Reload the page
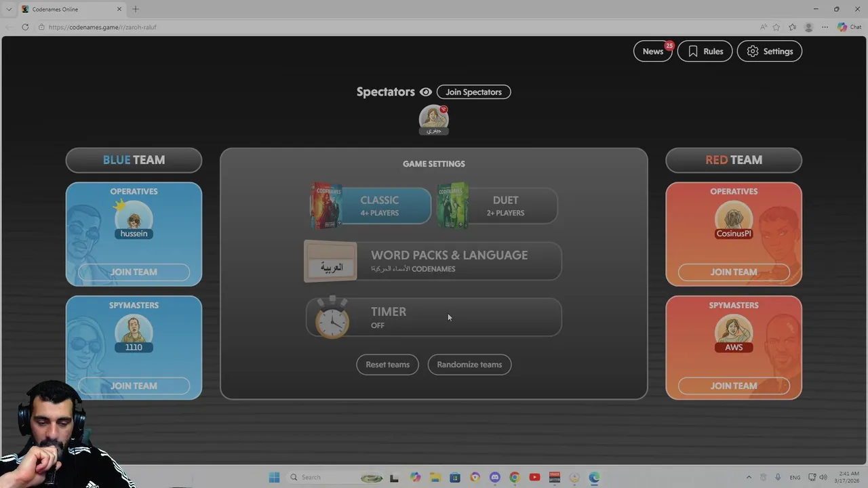868x488 pixels. pyautogui.click(x=25, y=27)
